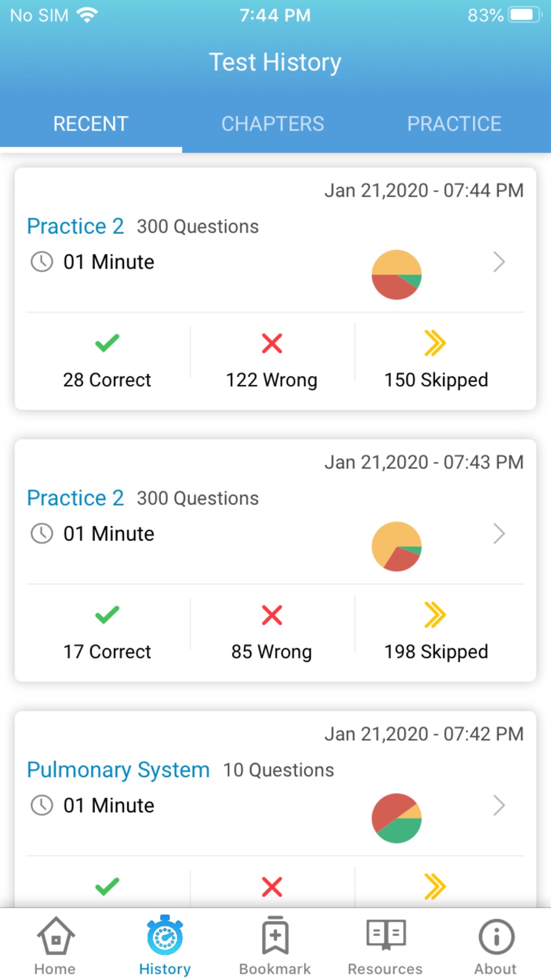This screenshot has height=980, width=551.
Task: Tap pie chart on 07:43 PM Practice 2 card
Action: (397, 546)
